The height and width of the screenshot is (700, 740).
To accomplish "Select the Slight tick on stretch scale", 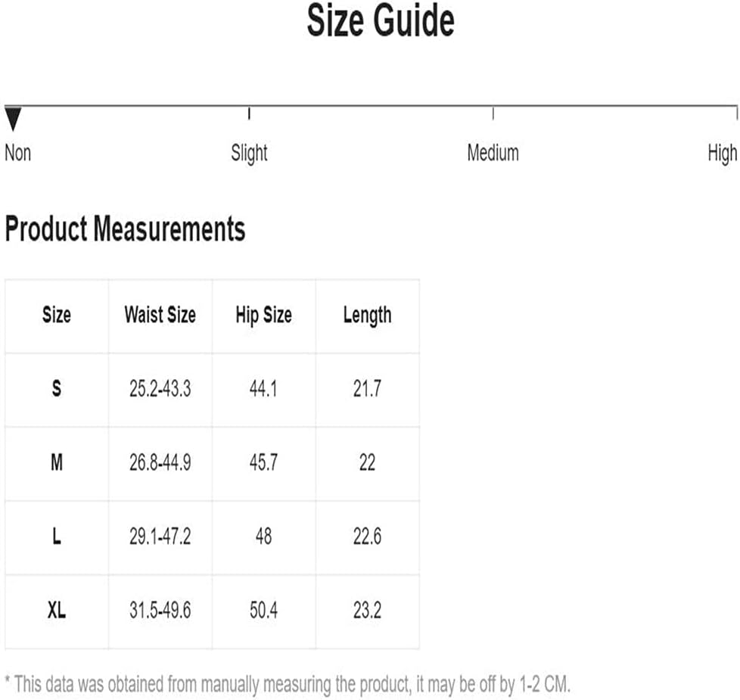I will (249, 114).
